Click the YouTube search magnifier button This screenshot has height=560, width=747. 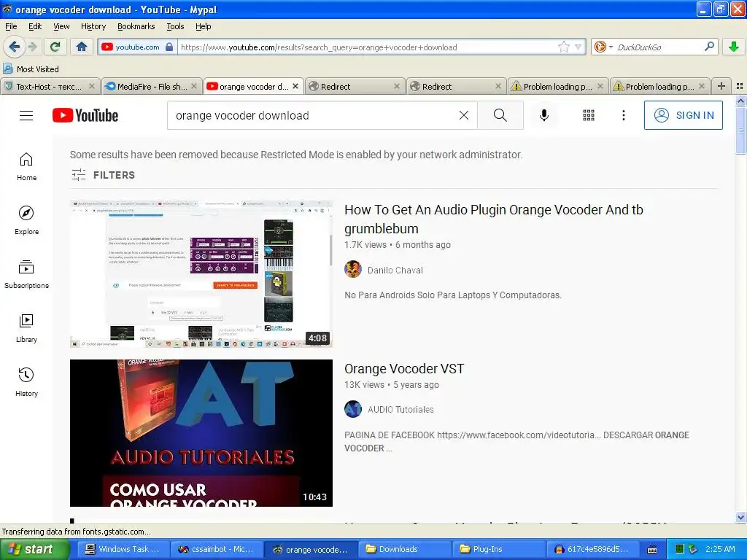pos(500,115)
